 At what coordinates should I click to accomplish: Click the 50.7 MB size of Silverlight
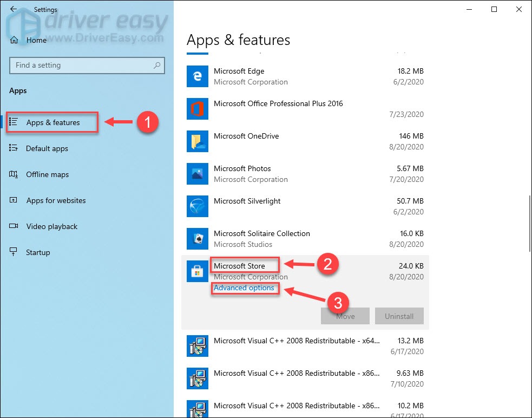click(410, 201)
